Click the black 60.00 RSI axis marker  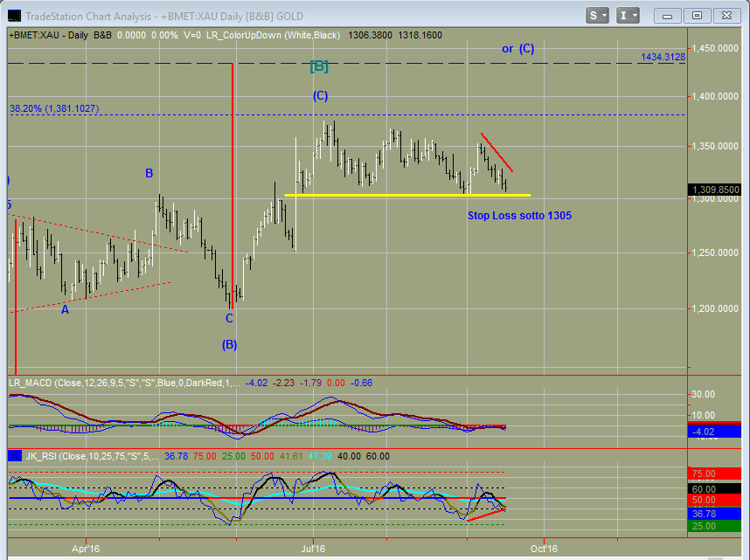(715, 488)
